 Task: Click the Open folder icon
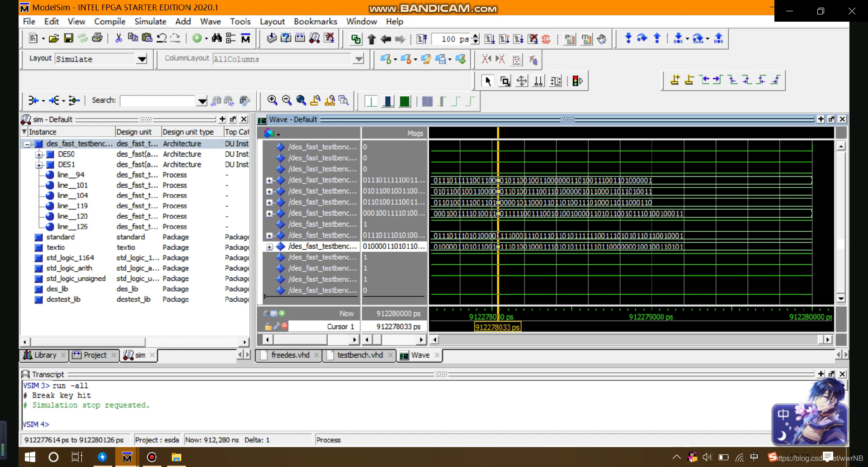pyautogui.click(x=54, y=38)
